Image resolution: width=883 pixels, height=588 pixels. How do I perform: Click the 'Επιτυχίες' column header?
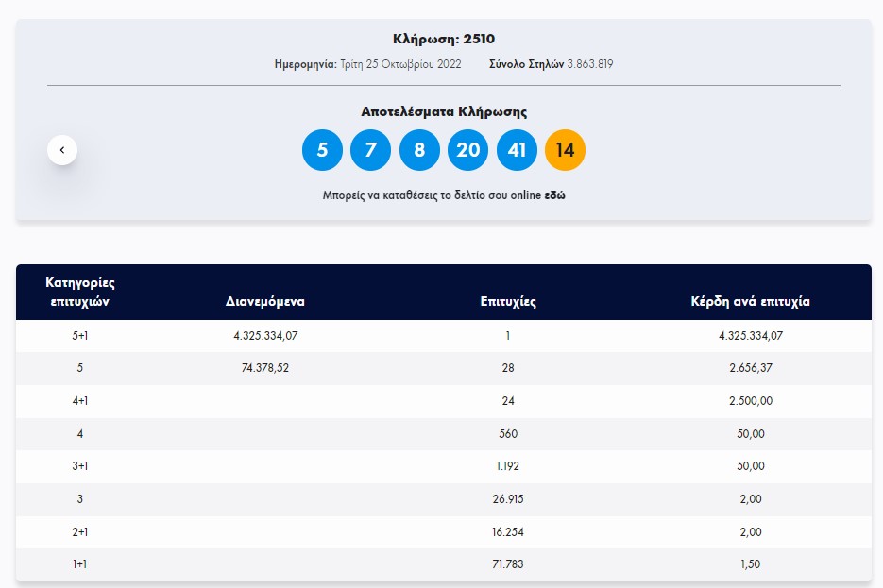click(508, 302)
